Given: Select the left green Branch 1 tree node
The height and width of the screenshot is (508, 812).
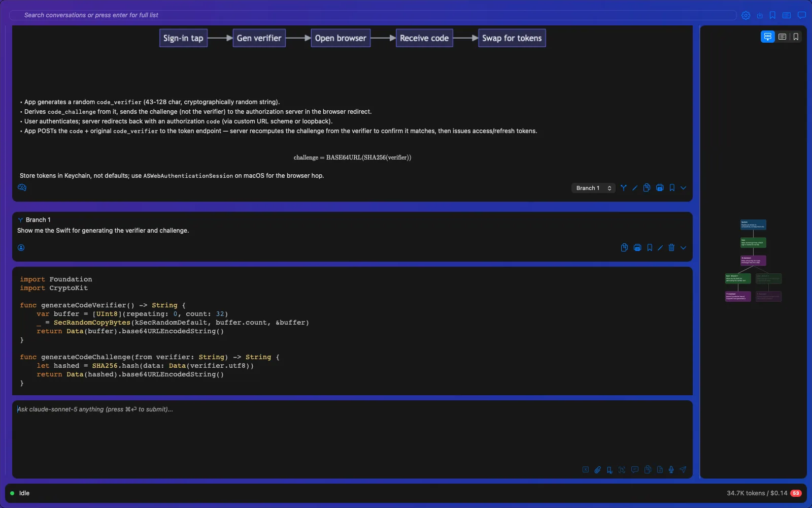Looking at the screenshot, I should 738,278.
